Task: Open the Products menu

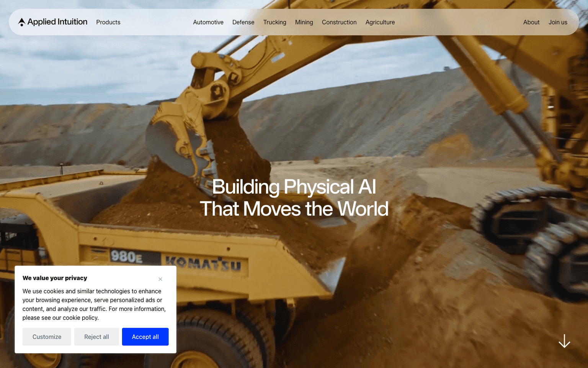Action: click(108, 22)
